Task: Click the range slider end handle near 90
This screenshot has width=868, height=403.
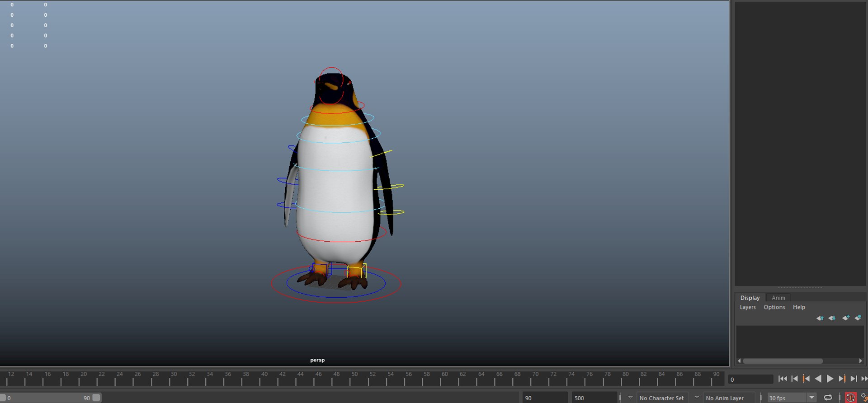Action: coord(96,398)
